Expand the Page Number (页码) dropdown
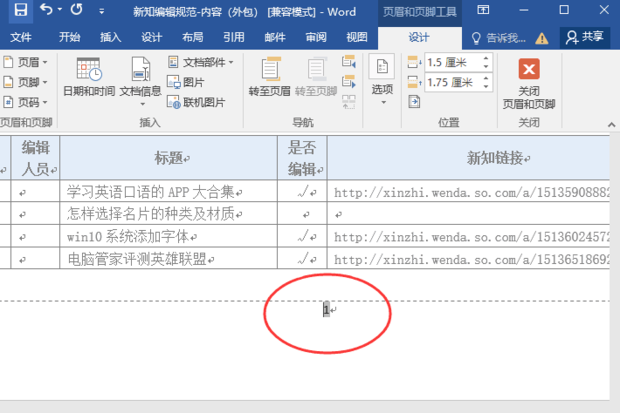The image size is (620, 413). [25, 102]
